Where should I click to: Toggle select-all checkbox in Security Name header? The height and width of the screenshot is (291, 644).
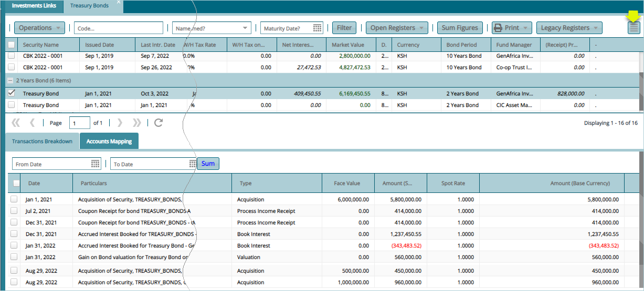click(11, 45)
